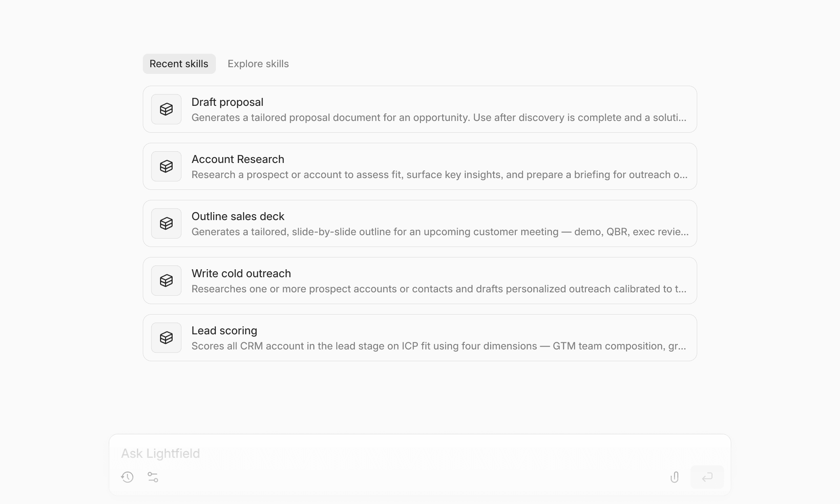Select the Recent skills tab
840x504 pixels.
[179, 64]
